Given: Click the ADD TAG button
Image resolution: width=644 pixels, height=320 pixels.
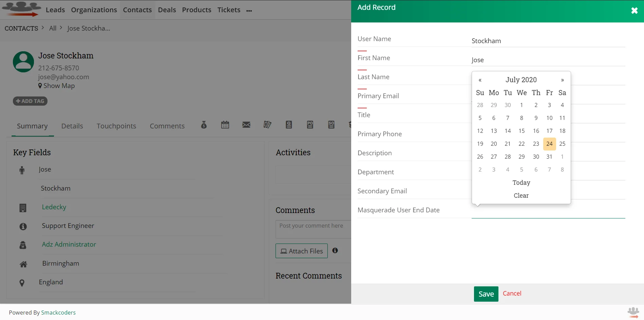Looking at the screenshot, I should coord(30,101).
